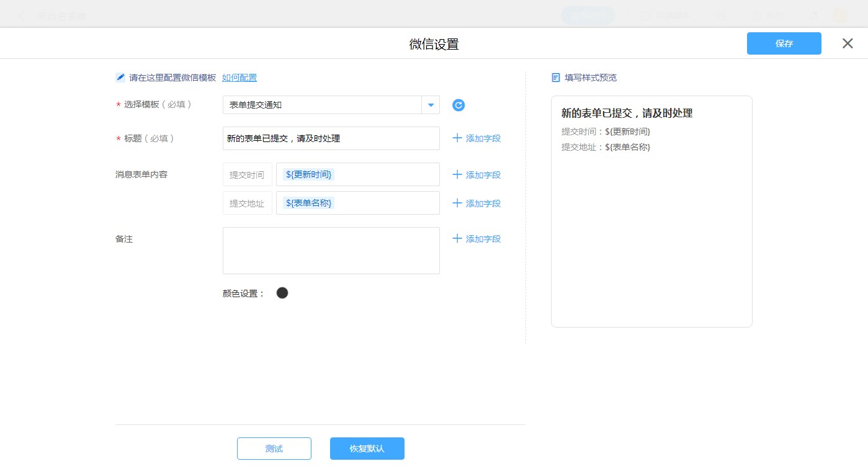Click the plus icon next to the 标题 field

(x=457, y=138)
